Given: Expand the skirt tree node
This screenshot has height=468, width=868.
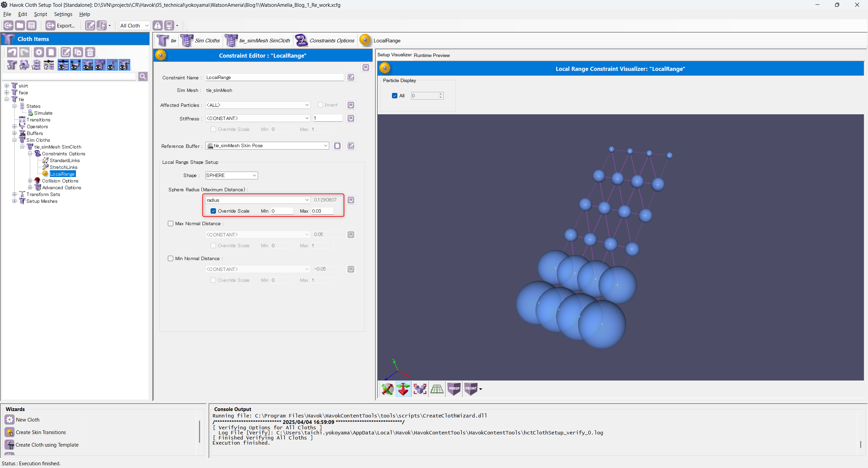Looking at the screenshot, I should [x=6, y=86].
